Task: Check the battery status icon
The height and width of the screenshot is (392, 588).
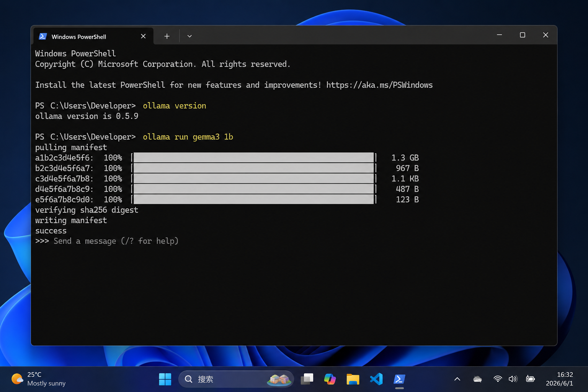Action: click(530, 379)
